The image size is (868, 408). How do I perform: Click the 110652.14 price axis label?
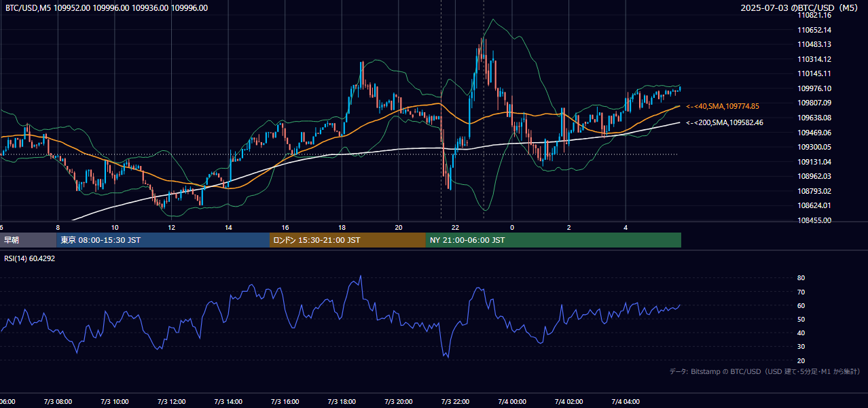pos(815,30)
